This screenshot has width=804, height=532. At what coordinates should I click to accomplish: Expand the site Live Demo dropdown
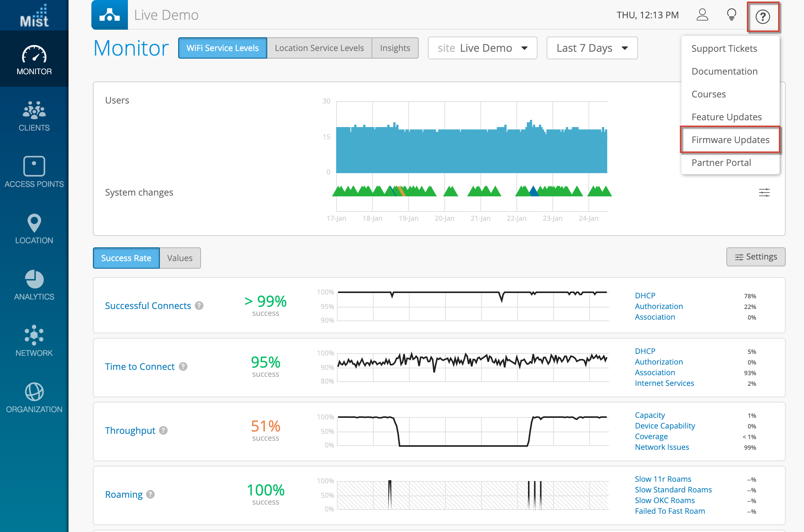482,48
